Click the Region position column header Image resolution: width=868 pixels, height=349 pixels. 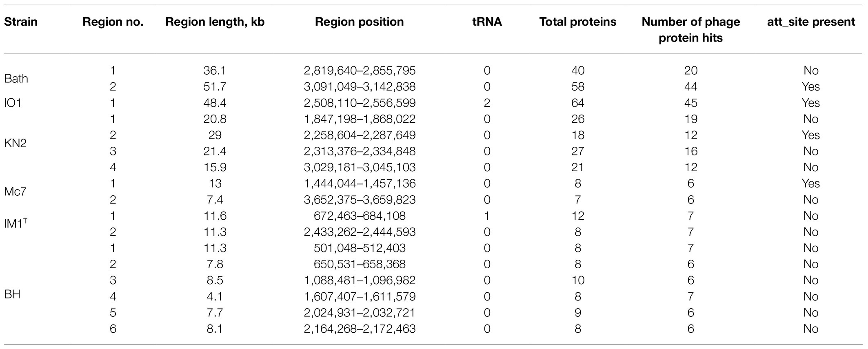[359, 22]
